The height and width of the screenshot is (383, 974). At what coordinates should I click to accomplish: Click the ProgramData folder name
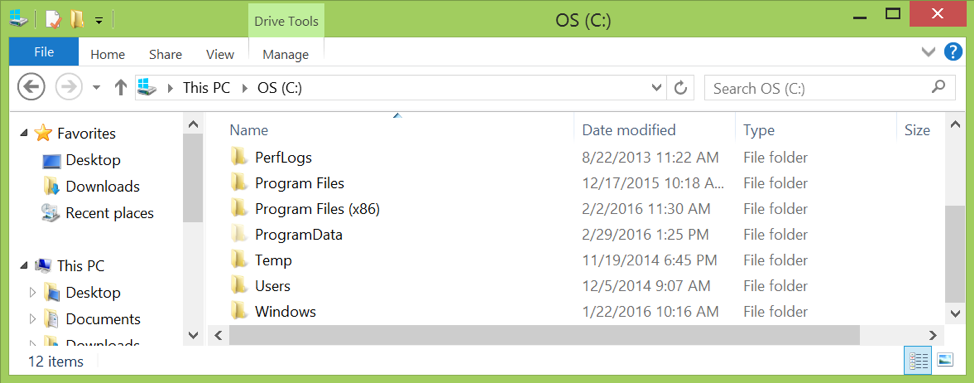pyautogui.click(x=299, y=235)
